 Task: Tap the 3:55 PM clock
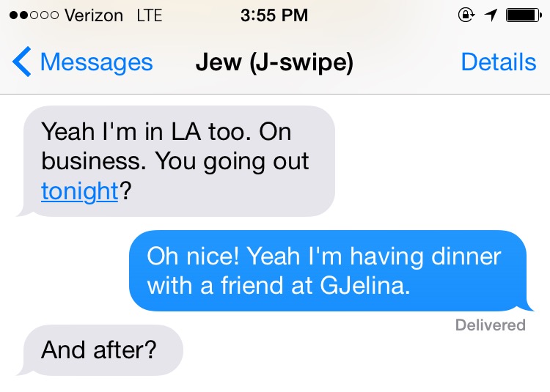[274, 16]
